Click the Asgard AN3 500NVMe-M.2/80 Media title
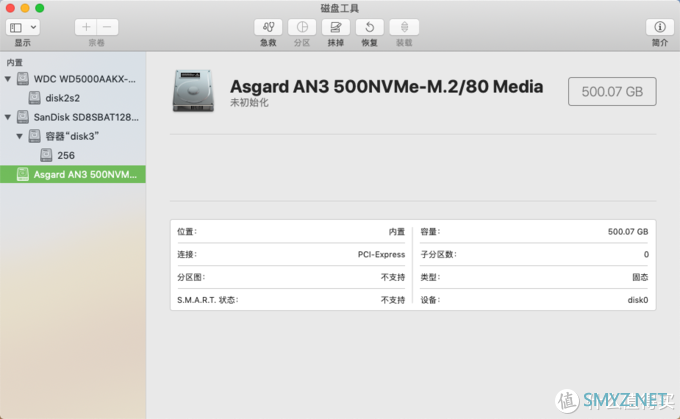 coord(386,86)
